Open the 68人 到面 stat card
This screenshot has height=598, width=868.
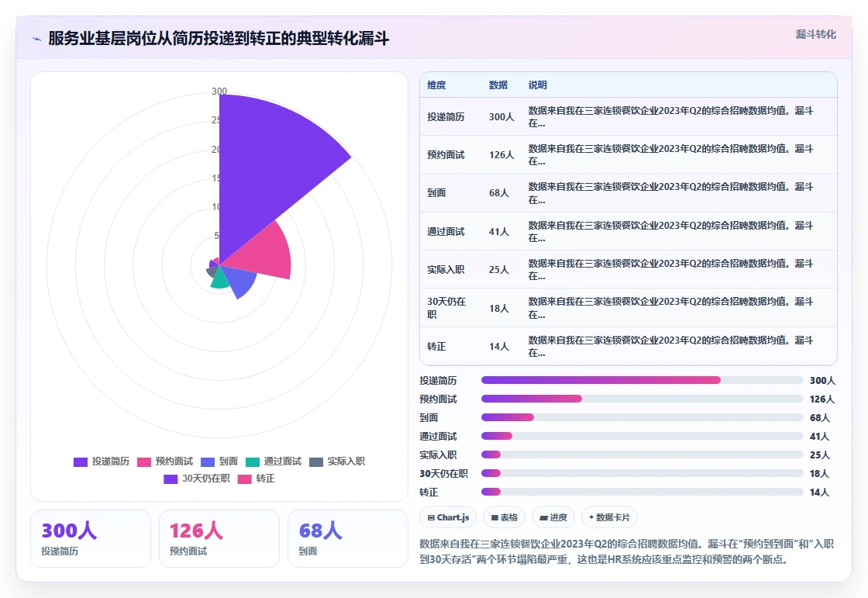pos(348,539)
